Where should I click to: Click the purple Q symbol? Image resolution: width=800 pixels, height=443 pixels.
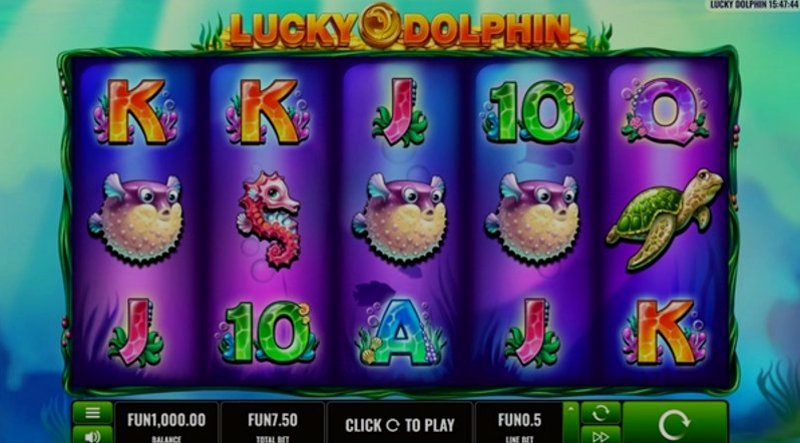[665, 111]
